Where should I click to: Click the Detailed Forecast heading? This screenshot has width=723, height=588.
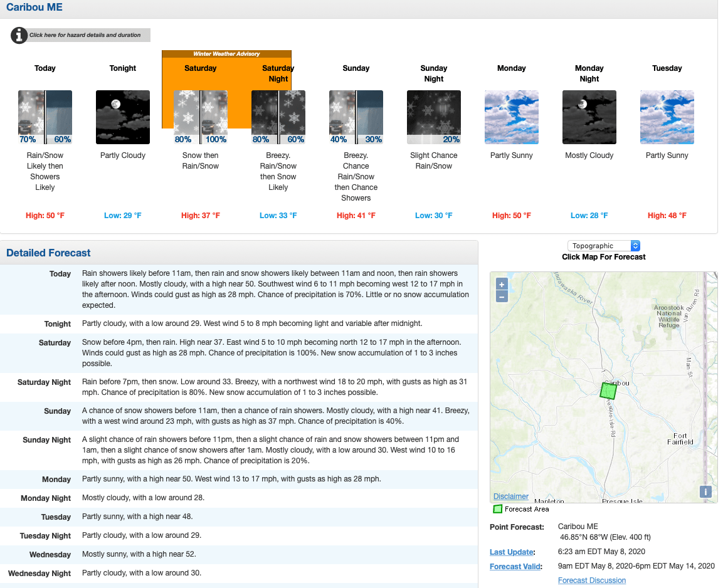click(x=48, y=253)
